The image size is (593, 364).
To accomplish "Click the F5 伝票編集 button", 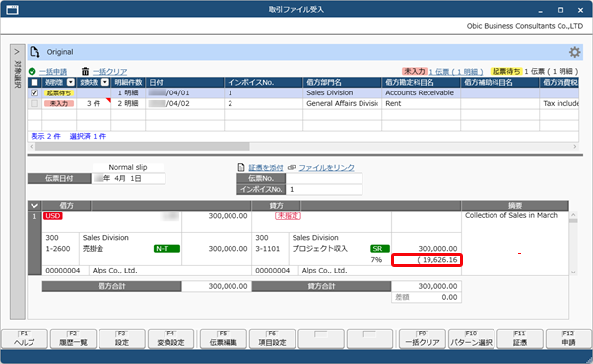I will [224, 338].
